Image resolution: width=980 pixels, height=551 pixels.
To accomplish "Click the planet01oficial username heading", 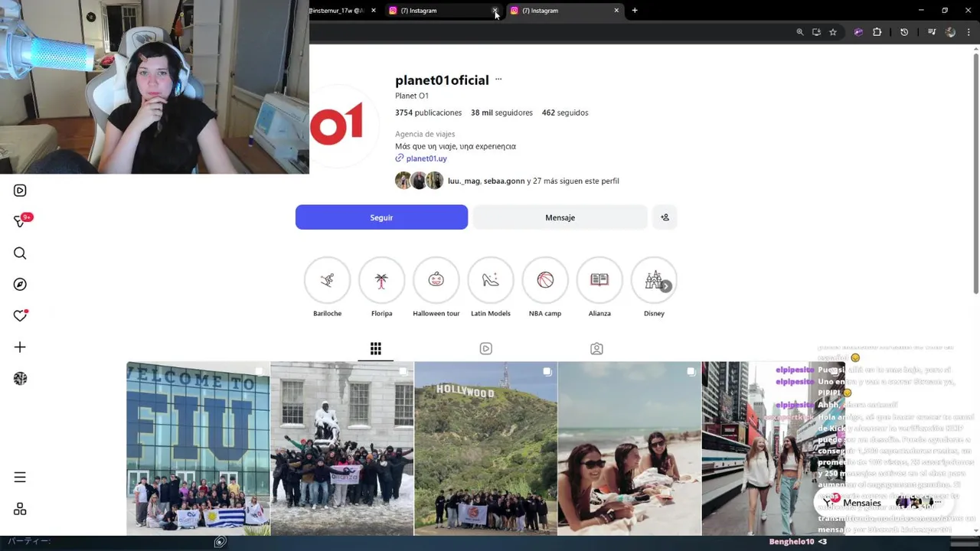I will (442, 80).
